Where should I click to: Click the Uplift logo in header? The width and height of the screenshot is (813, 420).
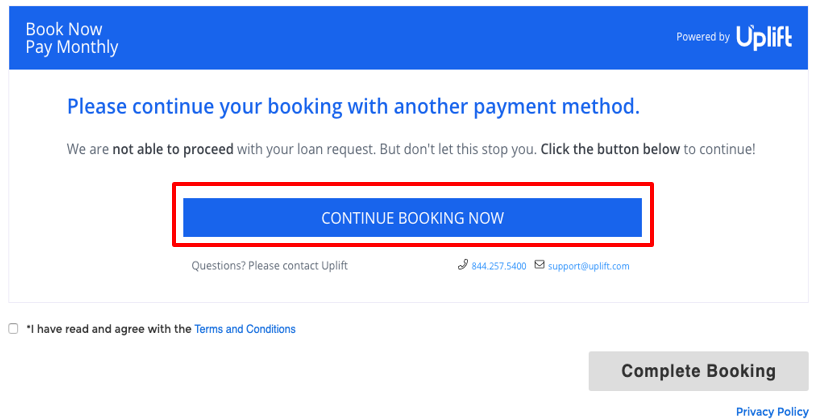click(764, 38)
